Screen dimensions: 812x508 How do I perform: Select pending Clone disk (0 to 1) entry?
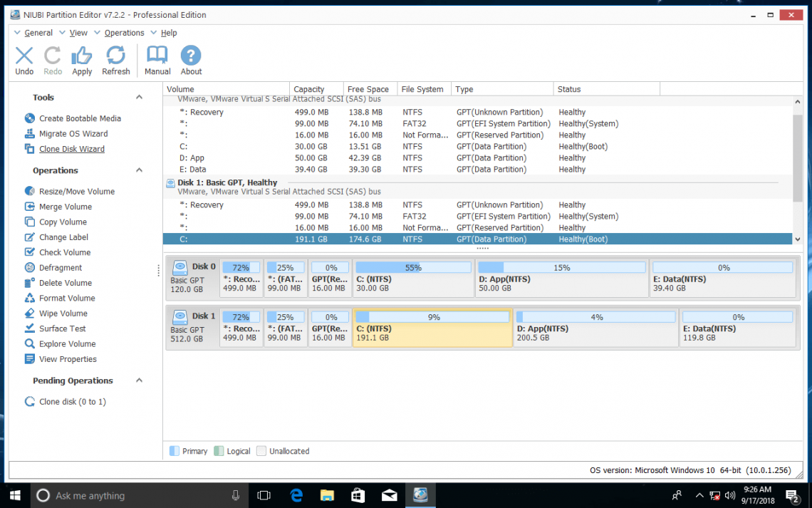(x=72, y=402)
